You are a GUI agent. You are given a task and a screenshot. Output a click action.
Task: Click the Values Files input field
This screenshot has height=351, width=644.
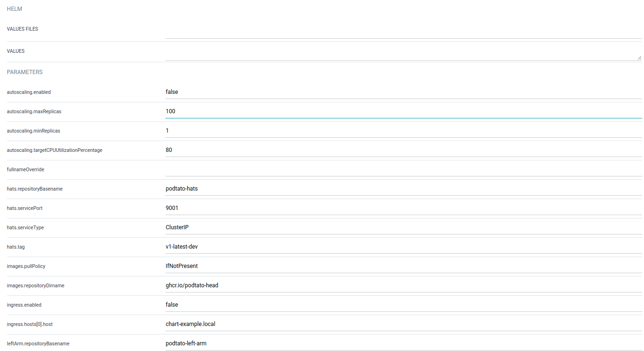coord(403,31)
